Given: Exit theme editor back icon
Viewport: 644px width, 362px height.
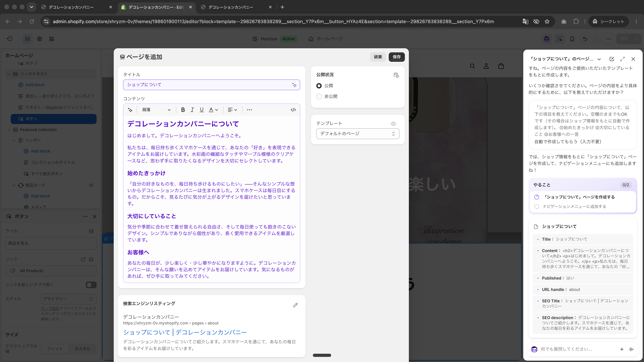Looking at the screenshot, I should coord(9,39).
